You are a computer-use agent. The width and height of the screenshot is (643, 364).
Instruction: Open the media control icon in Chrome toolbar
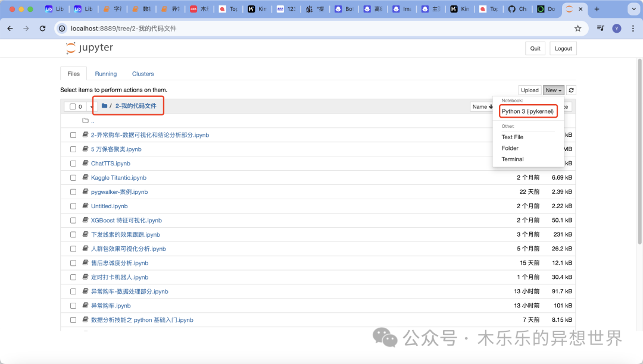pos(600,29)
